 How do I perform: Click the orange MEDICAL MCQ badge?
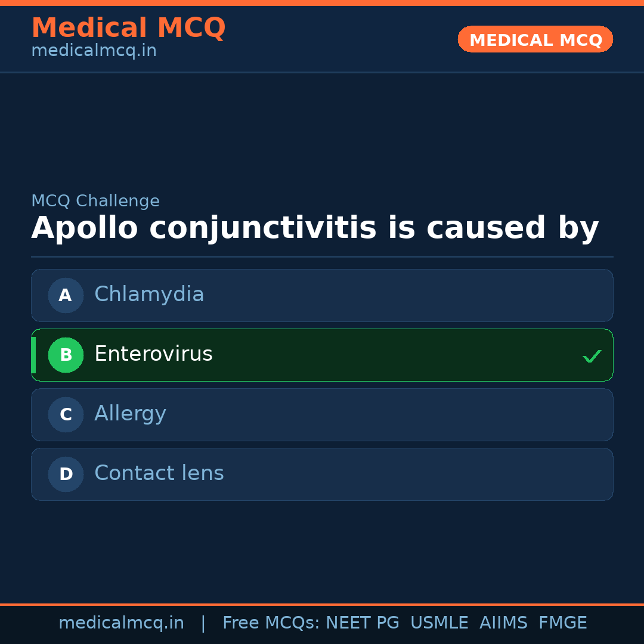535,39
